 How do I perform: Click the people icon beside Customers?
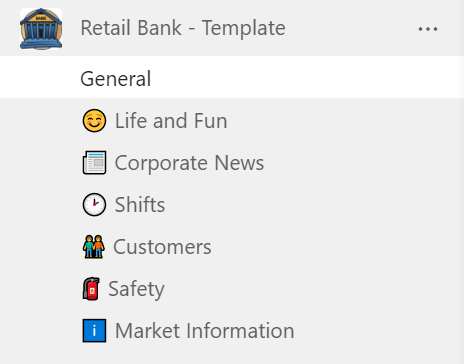tap(94, 247)
